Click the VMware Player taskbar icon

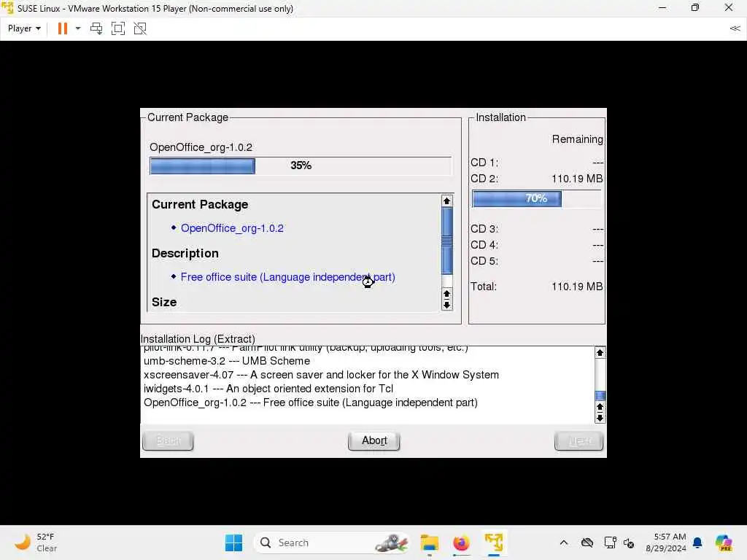[494, 542]
